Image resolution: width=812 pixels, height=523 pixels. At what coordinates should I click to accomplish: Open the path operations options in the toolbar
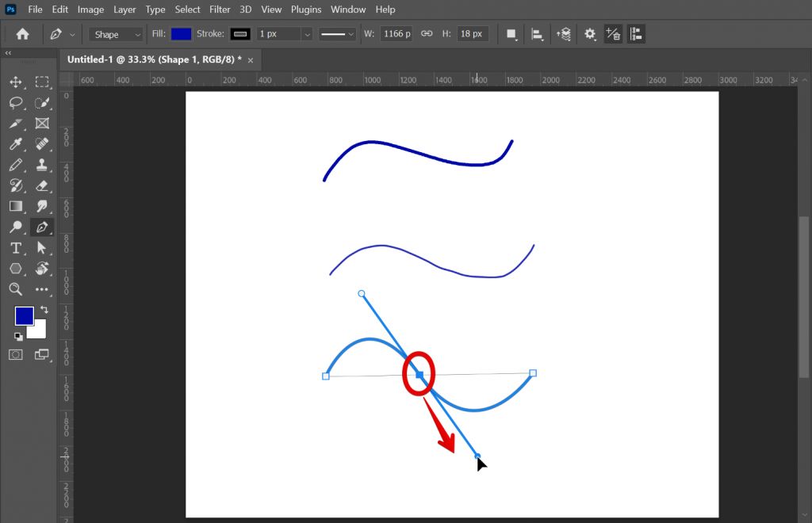[x=511, y=33]
